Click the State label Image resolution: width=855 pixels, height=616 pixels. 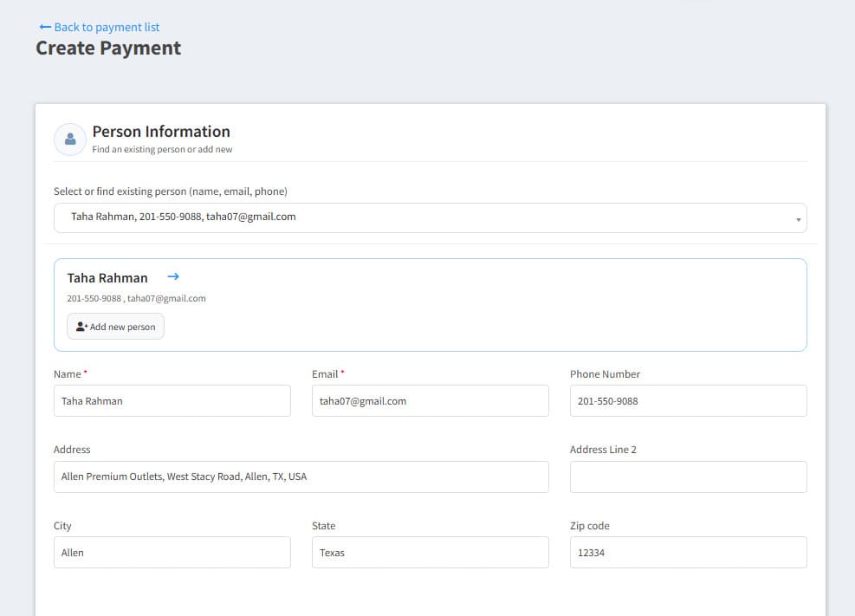coord(323,526)
